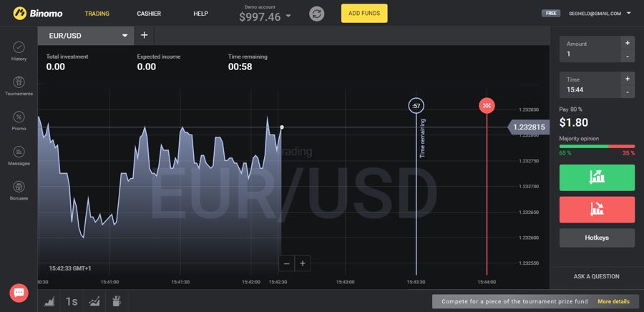
Task: Click the 1.232815 current price label
Action: point(529,127)
